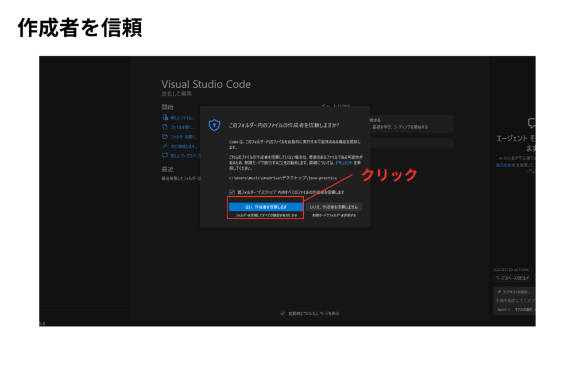Image resolution: width=588 pixels, height=392 pixels.
Task: Click the open file icon under 開始
Action: point(165,127)
